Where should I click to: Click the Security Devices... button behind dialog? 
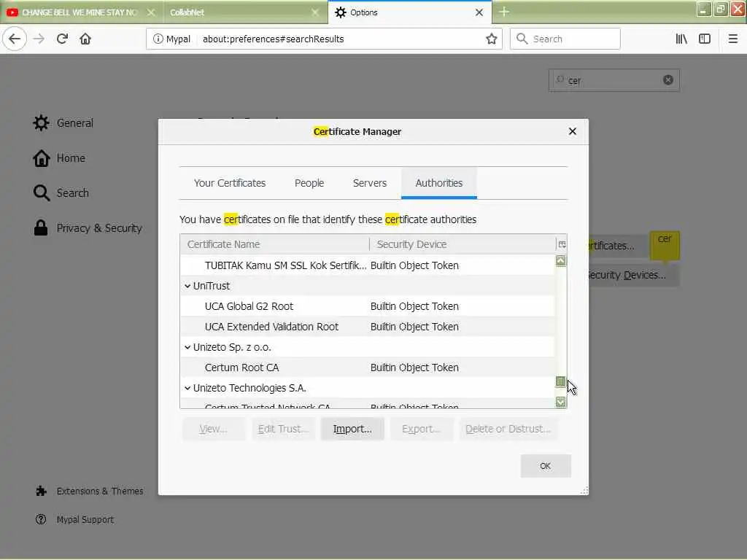click(x=634, y=275)
